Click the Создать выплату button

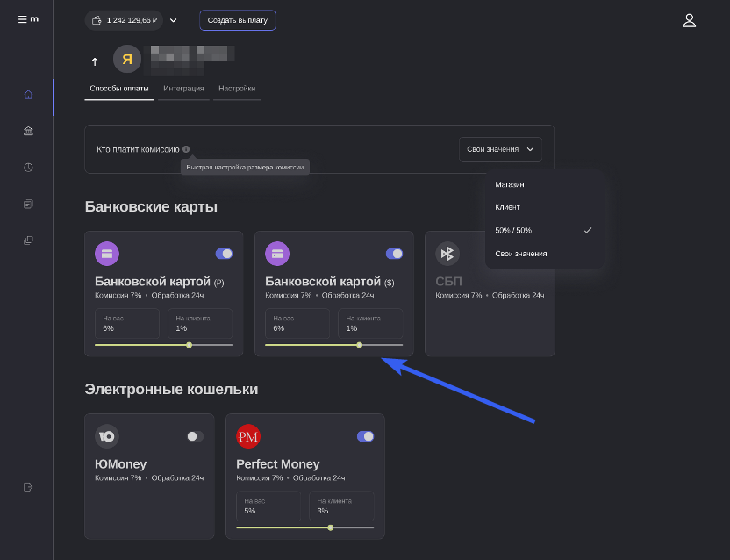coord(238,20)
